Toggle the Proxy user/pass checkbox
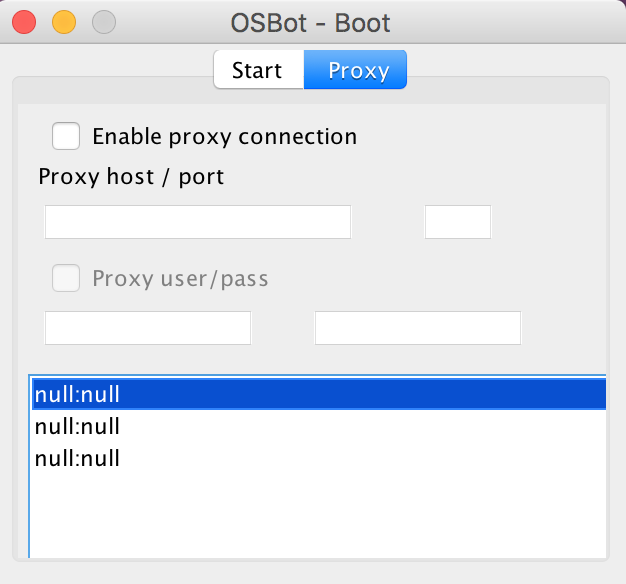The image size is (626, 584). tap(66, 278)
